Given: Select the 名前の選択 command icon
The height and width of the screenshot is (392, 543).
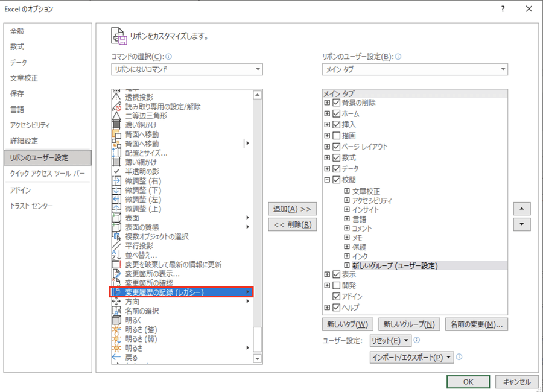Looking at the screenshot, I should [x=116, y=311].
